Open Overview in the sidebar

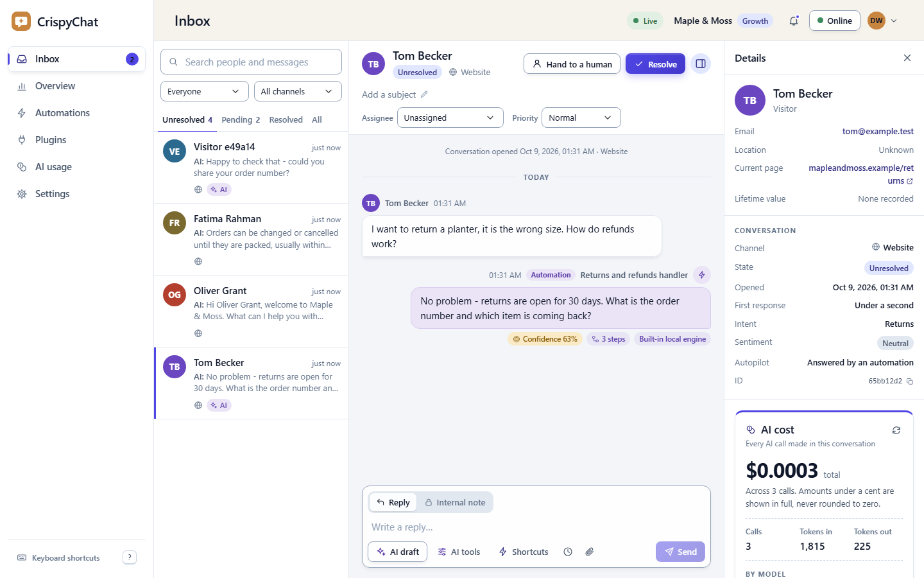pyautogui.click(x=76, y=86)
